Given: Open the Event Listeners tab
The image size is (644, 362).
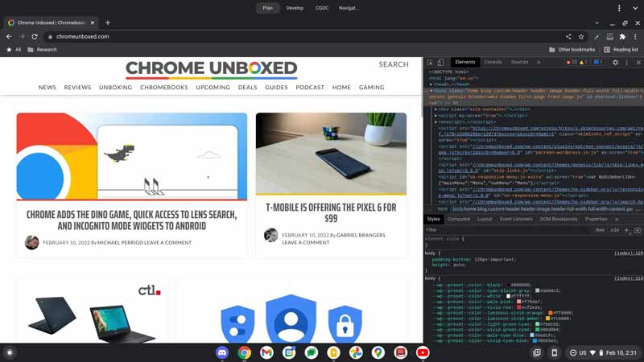Looking at the screenshot, I should (516, 219).
